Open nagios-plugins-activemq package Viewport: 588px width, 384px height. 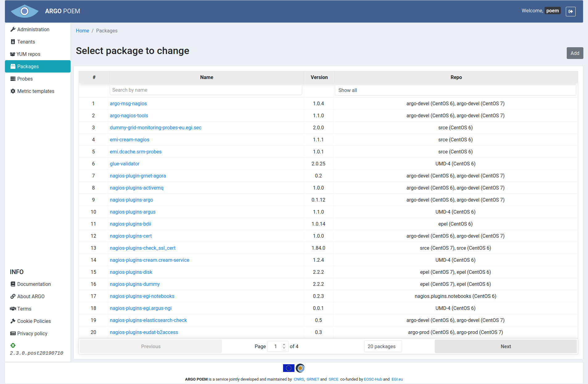(x=137, y=188)
